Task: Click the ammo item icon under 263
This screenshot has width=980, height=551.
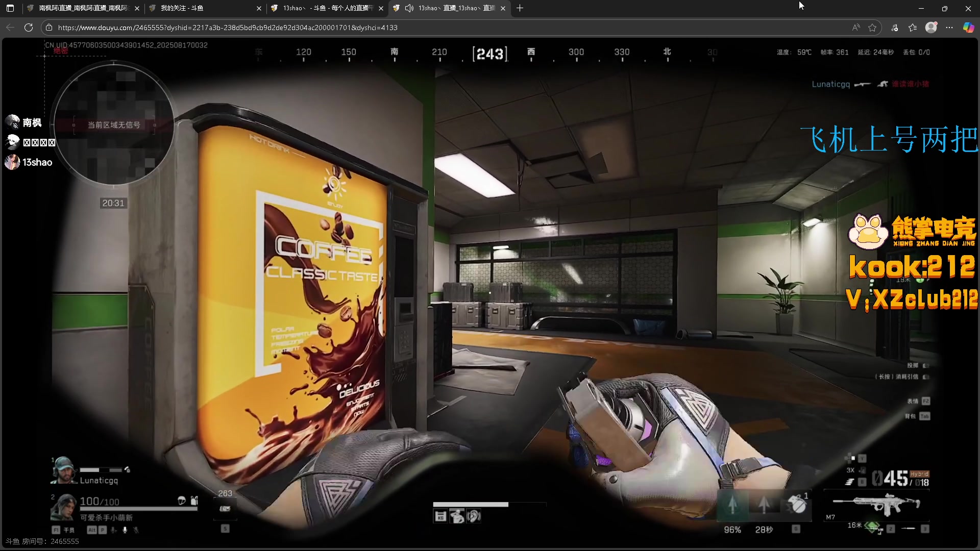Action: [225, 509]
